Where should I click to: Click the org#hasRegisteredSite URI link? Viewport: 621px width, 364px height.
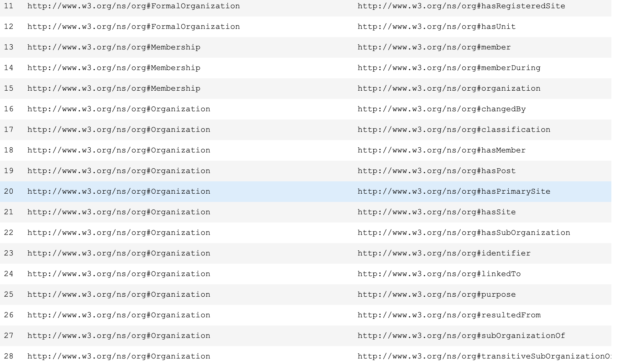[461, 6]
